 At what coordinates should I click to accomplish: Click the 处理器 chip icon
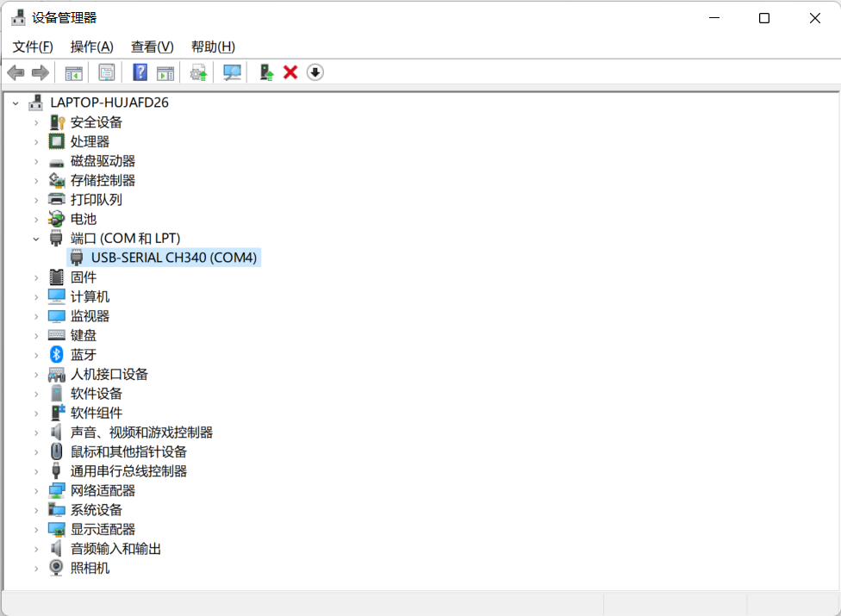click(56, 141)
